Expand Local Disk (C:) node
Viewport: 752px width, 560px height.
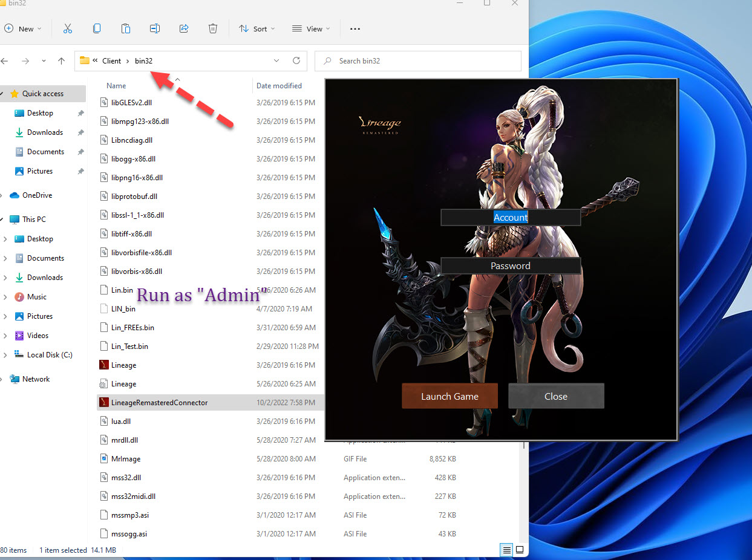pyautogui.click(x=5, y=355)
